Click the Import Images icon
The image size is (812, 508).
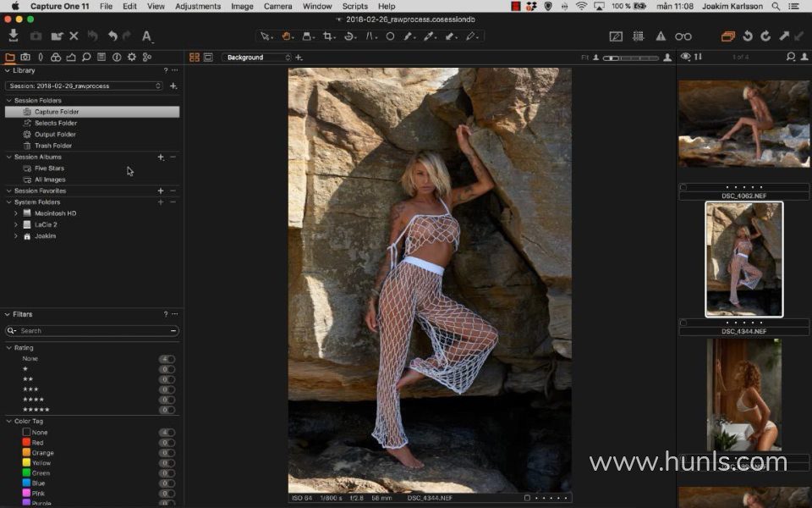coord(14,36)
